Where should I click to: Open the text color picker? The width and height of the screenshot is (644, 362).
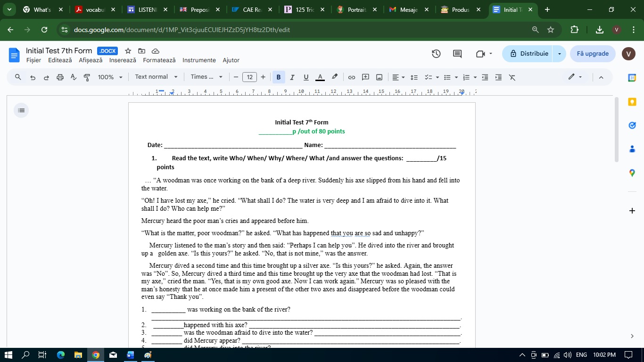coord(320,77)
